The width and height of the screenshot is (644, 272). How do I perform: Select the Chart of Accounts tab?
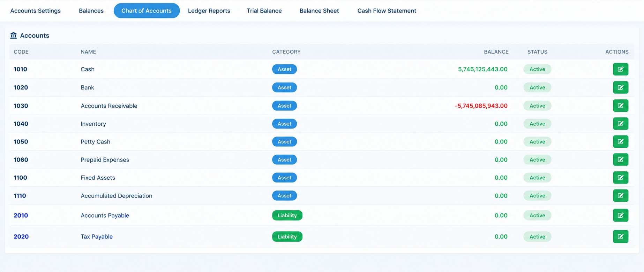point(147,11)
